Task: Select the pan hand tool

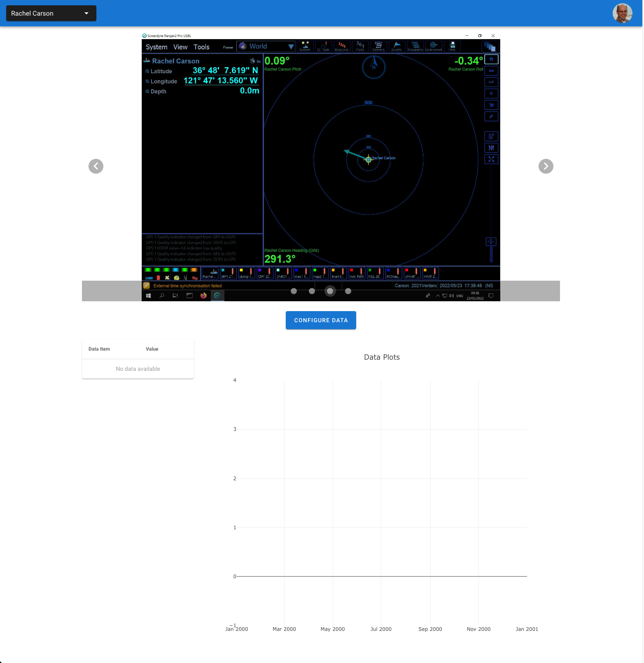Action: [x=491, y=59]
